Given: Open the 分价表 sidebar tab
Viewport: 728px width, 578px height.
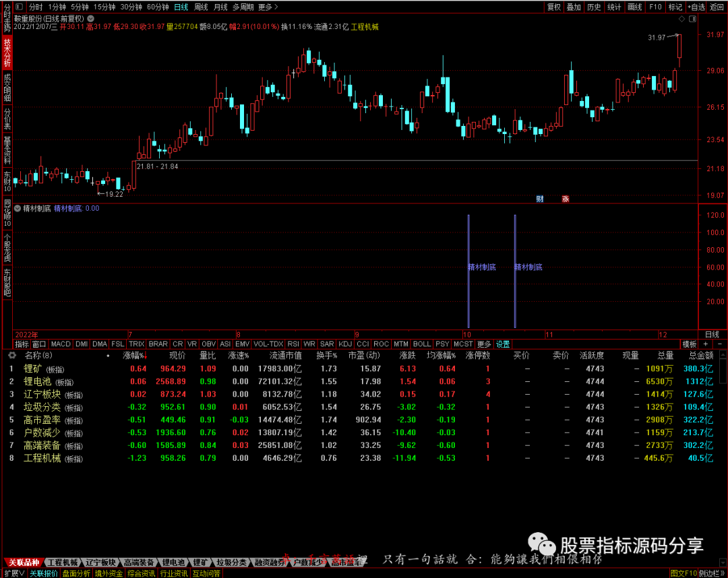Looking at the screenshot, I should (x=7, y=119).
